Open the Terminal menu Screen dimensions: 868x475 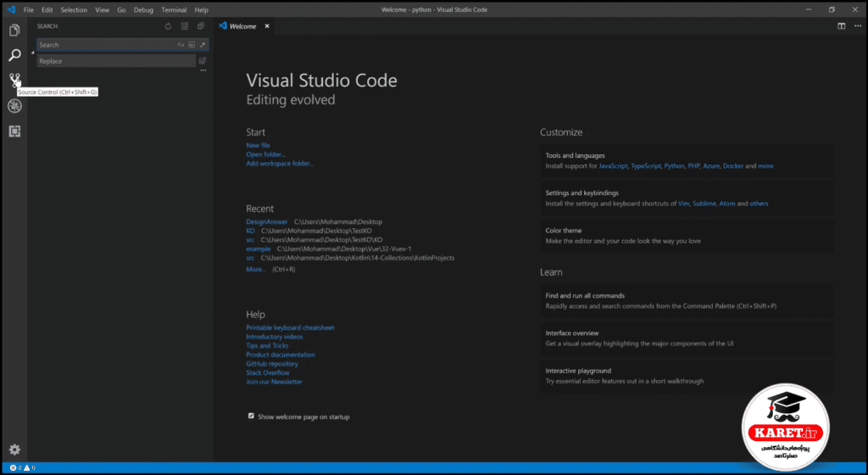click(x=174, y=10)
